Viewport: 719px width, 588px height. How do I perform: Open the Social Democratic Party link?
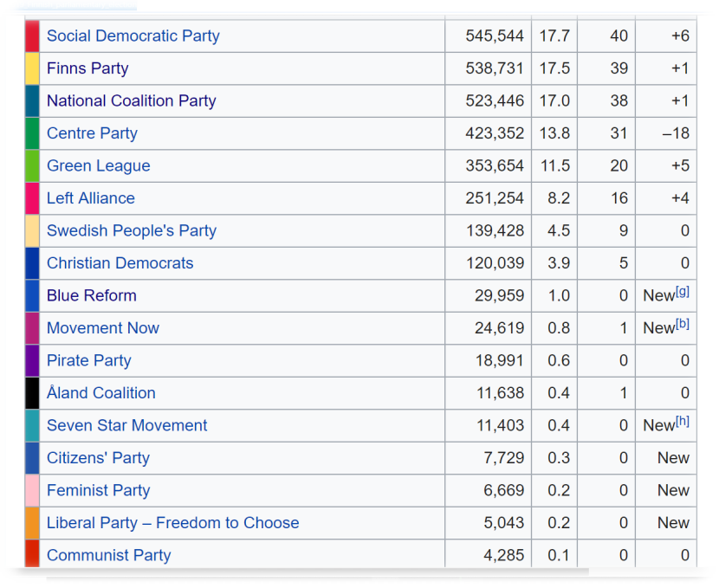tap(133, 36)
